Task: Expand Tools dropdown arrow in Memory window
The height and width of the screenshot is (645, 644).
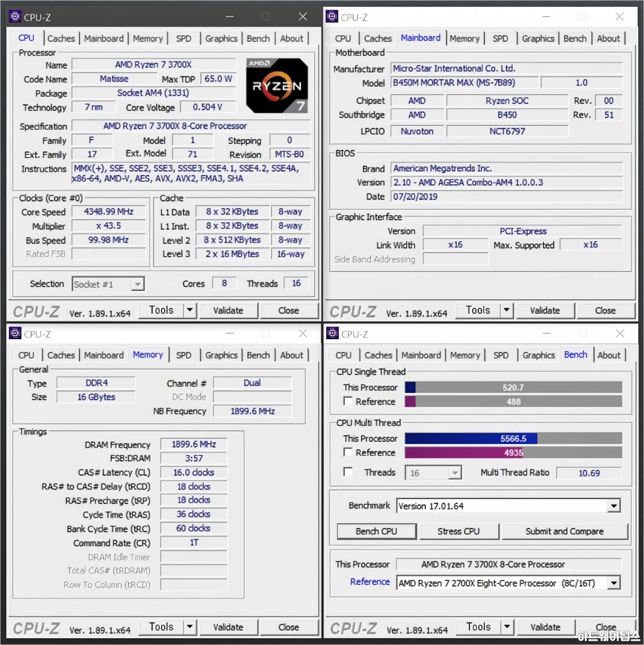Action: pos(189,627)
